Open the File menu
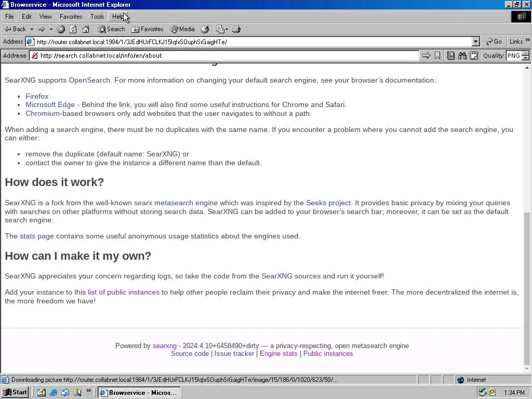532x399 pixels. click(x=9, y=17)
